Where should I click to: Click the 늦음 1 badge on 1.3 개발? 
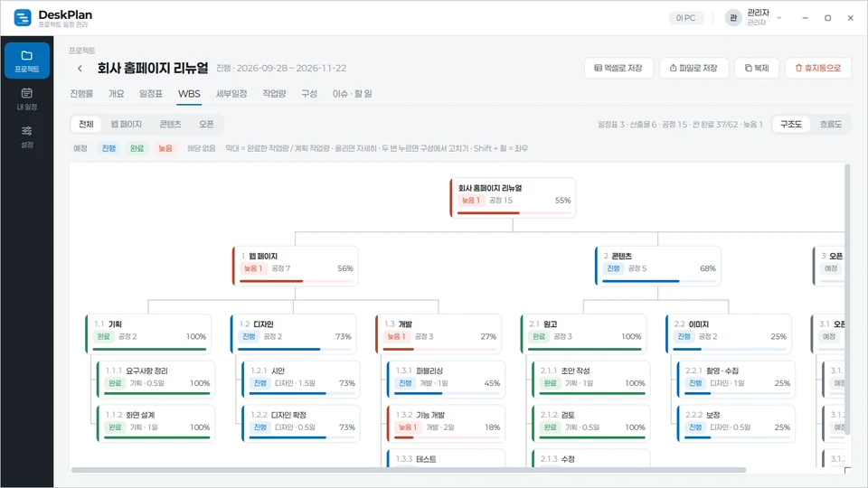[x=396, y=336]
